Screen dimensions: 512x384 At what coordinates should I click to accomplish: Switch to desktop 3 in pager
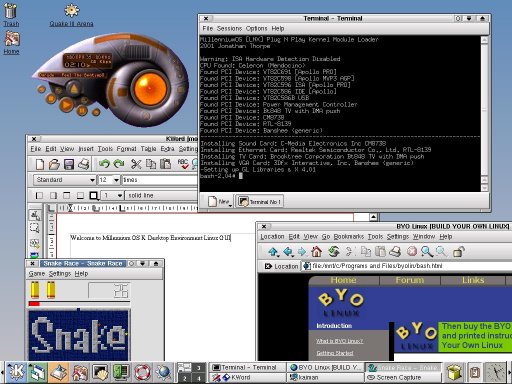pyautogui.click(x=199, y=368)
